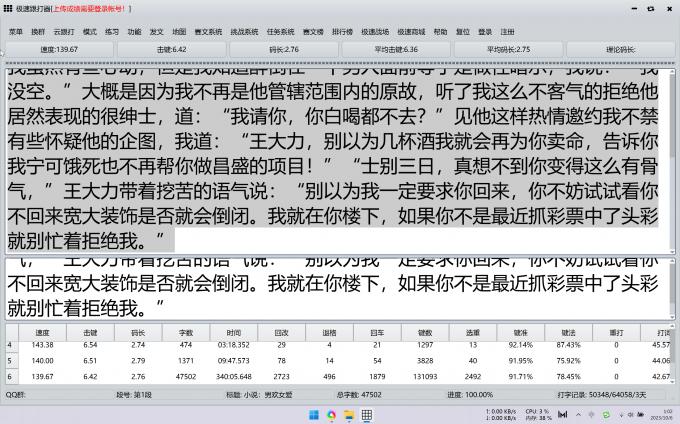Screen dimensions: 680x424
Task: Open the 帮助 menu
Action: click(441, 32)
